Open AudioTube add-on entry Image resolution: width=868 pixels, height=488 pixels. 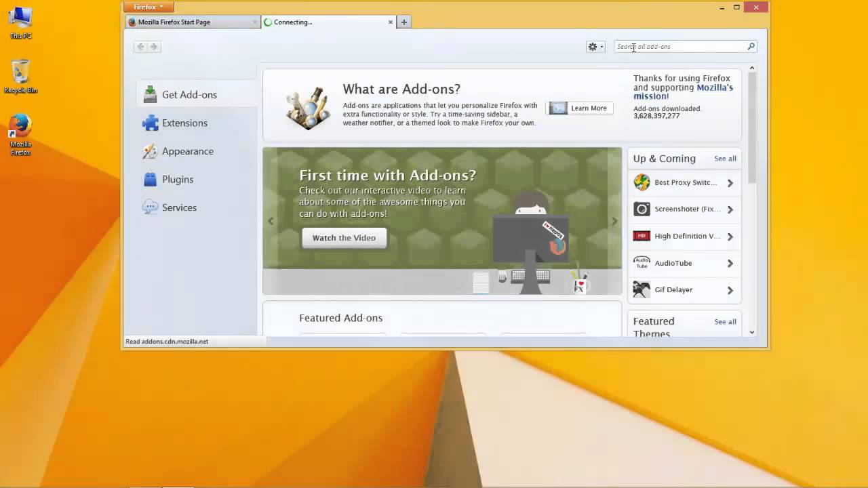click(684, 263)
